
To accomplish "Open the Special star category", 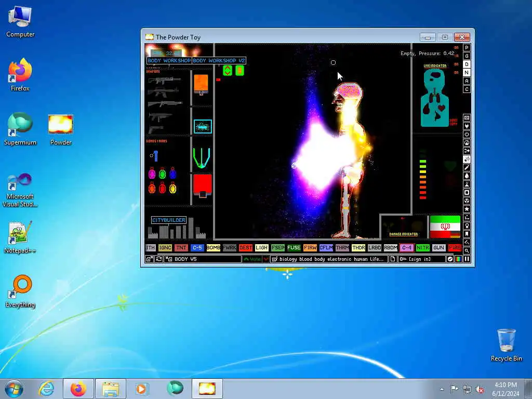I will (467, 209).
